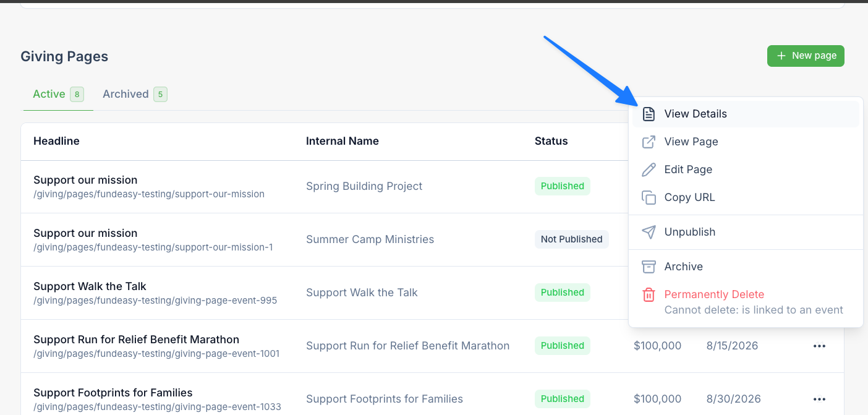Select the Active tab
Viewport: 868px width, 415px height.
tap(58, 94)
